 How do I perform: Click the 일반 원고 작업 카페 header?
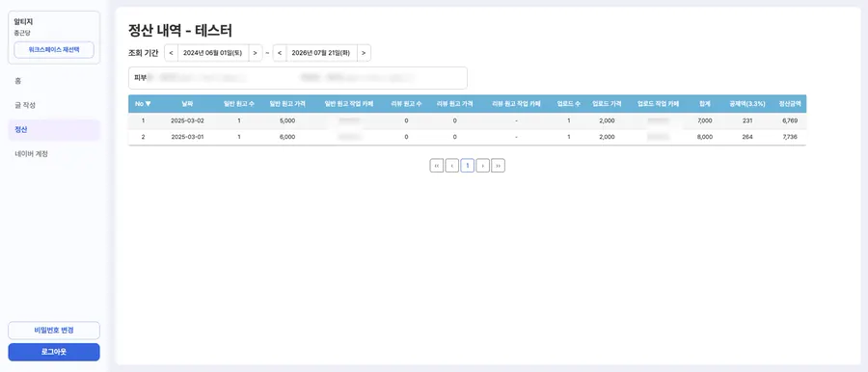click(x=349, y=104)
